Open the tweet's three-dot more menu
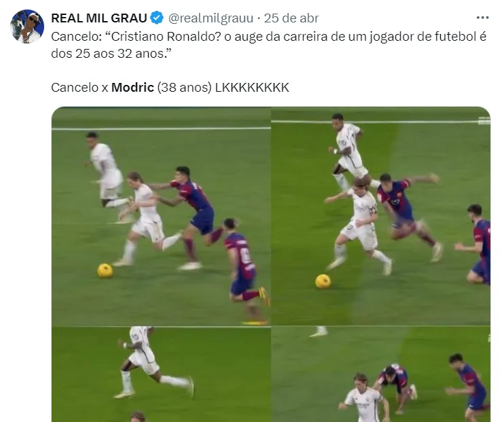 click(482, 18)
